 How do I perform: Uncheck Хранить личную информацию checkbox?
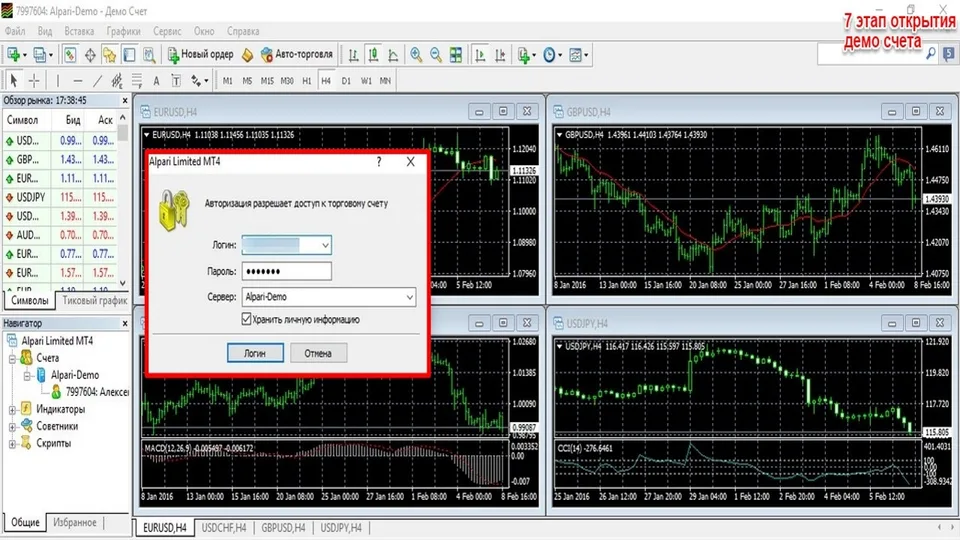[x=246, y=319]
